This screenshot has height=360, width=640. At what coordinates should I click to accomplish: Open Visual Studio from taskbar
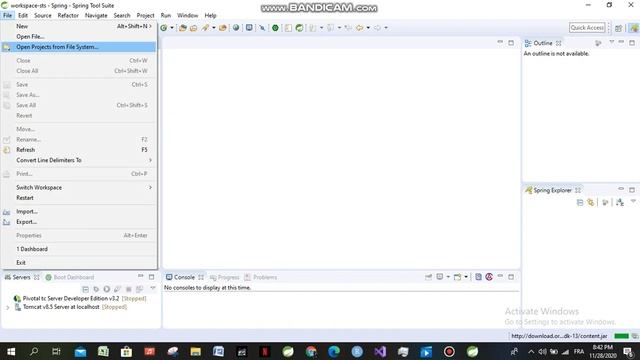380,351
